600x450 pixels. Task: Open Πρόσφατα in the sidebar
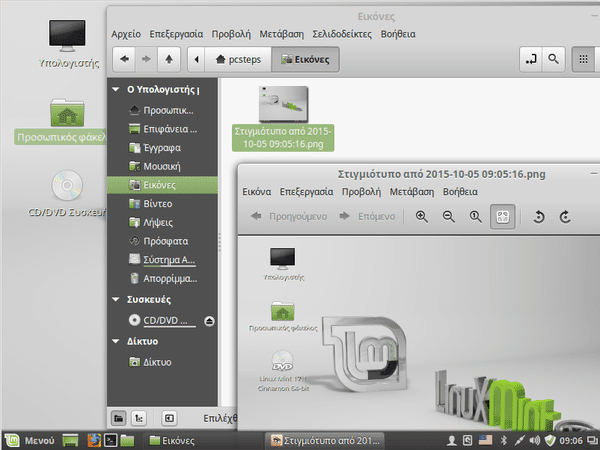[162, 241]
